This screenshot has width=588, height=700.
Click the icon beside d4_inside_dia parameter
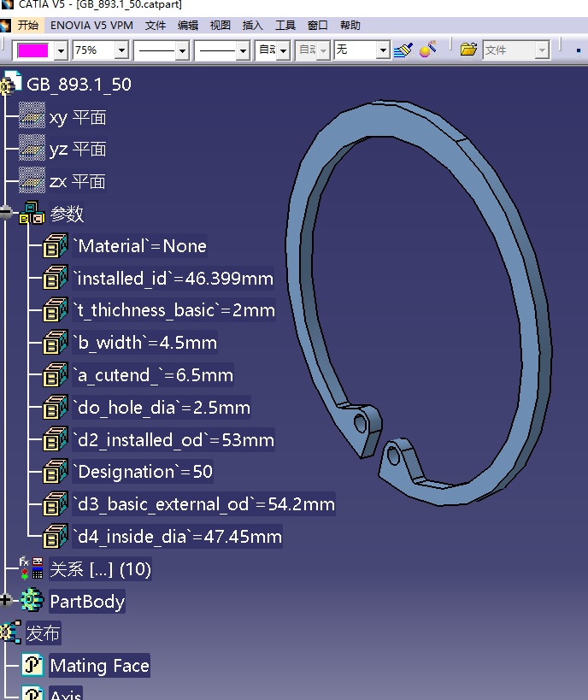(x=56, y=536)
